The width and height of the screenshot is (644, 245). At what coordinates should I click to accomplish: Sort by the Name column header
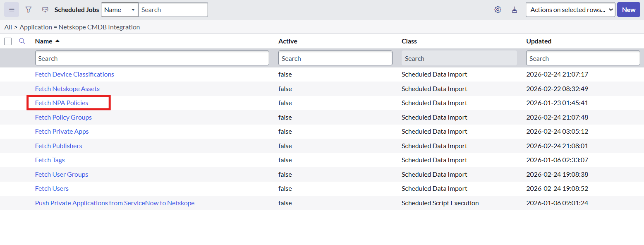click(43, 41)
